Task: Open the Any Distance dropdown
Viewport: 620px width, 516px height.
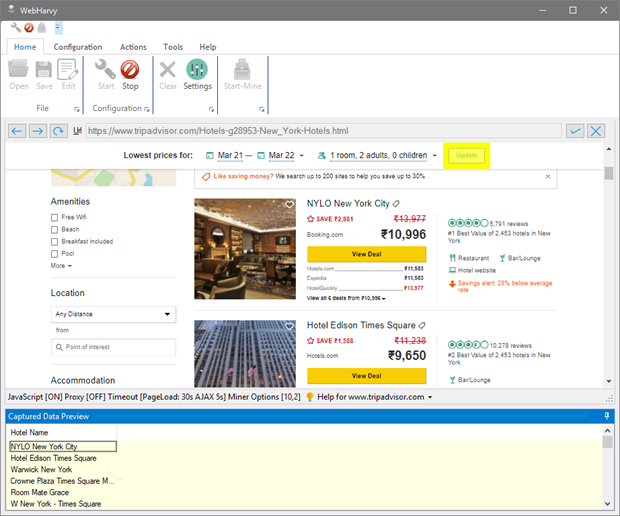Action: coord(113,314)
